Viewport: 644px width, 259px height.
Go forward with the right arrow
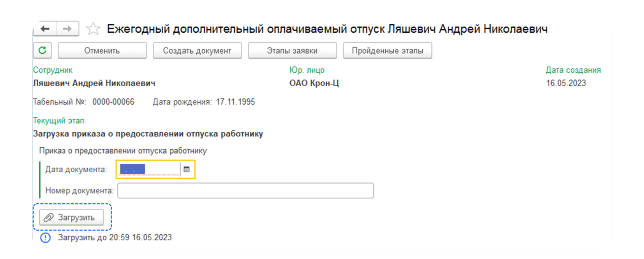(x=67, y=29)
